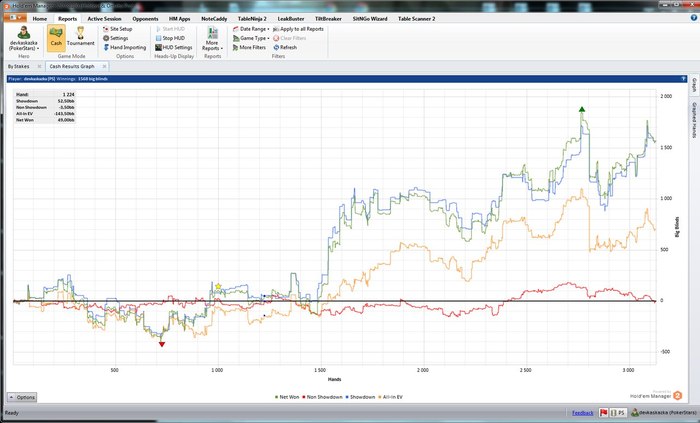Open the orange application menu button

15,18
